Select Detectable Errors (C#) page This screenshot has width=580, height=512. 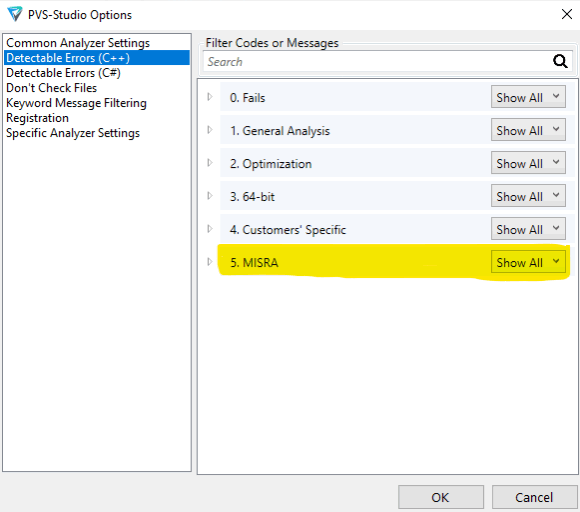(x=64, y=73)
